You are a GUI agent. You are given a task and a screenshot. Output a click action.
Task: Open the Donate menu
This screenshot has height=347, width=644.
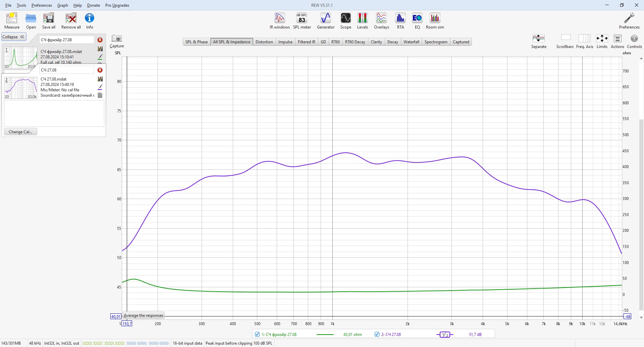pos(94,5)
